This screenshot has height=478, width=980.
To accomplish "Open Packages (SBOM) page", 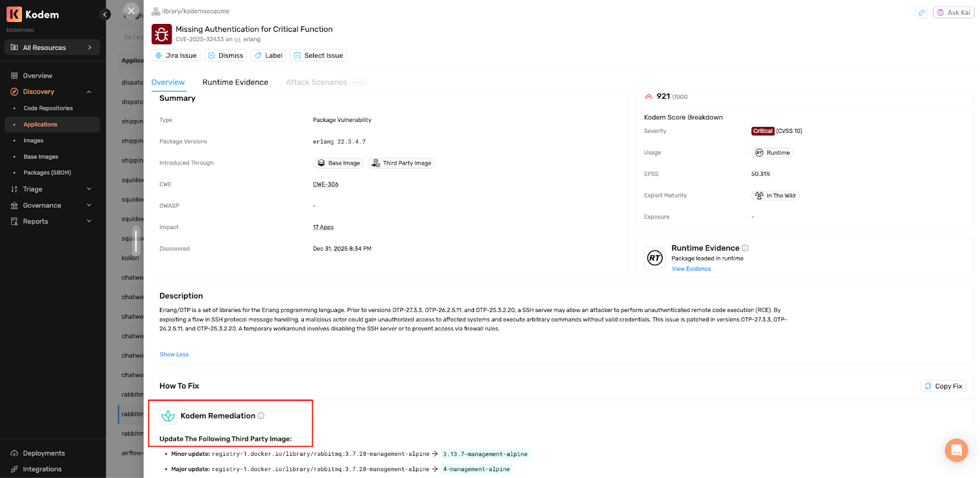I will (47, 173).
